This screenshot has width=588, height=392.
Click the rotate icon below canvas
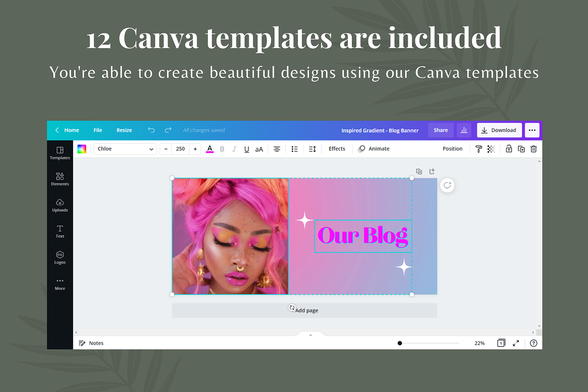[292, 308]
